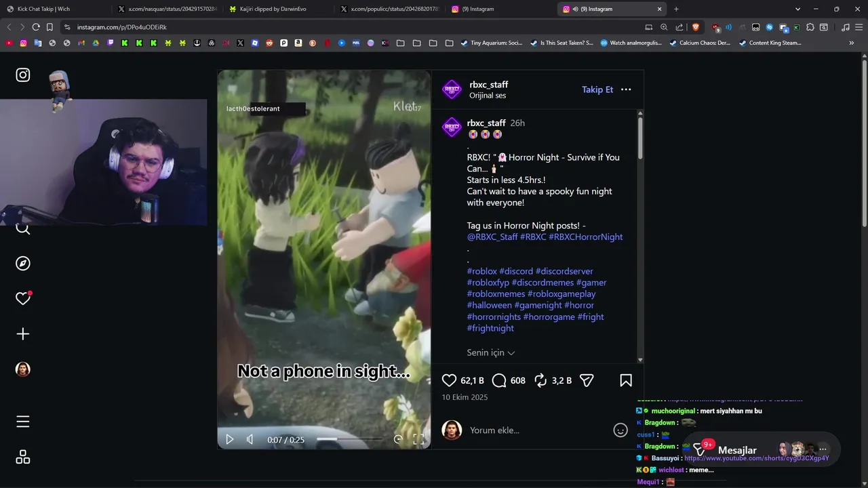This screenshot has height=488, width=868.
Task: Open the browser Extensions puzzle icon
Action: (x=810, y=27)
